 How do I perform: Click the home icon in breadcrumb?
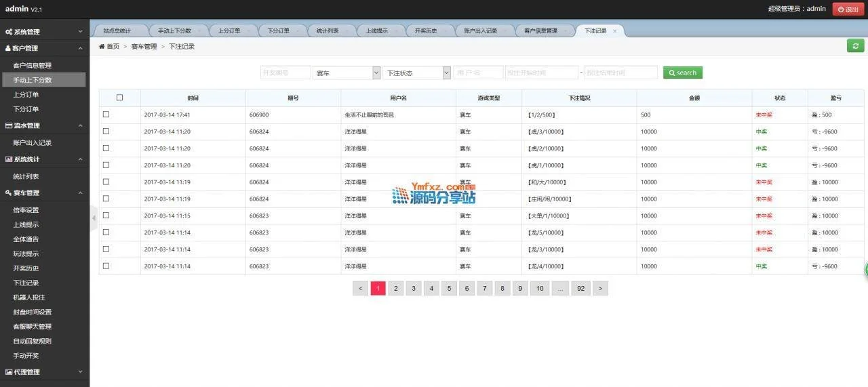pos(102,47)
